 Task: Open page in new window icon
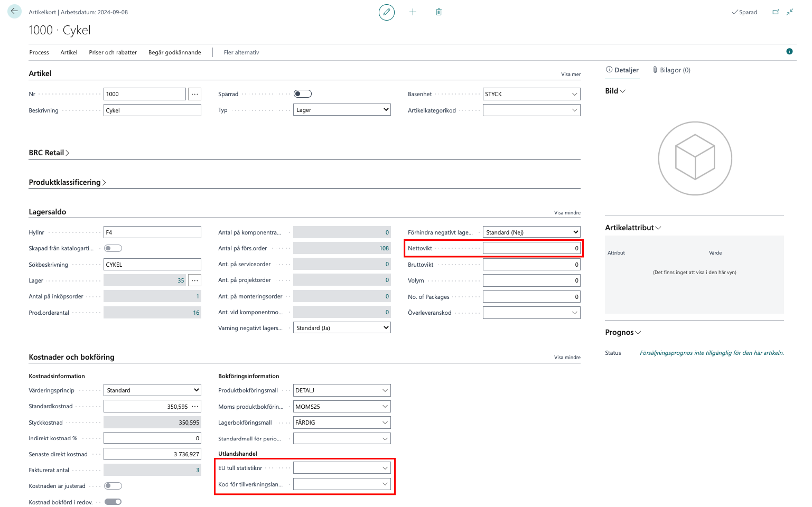[x=776, y=12]
